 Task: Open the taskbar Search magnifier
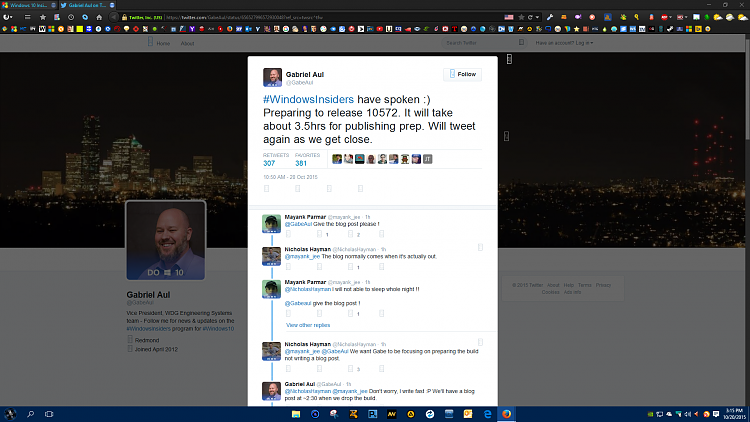30,414
